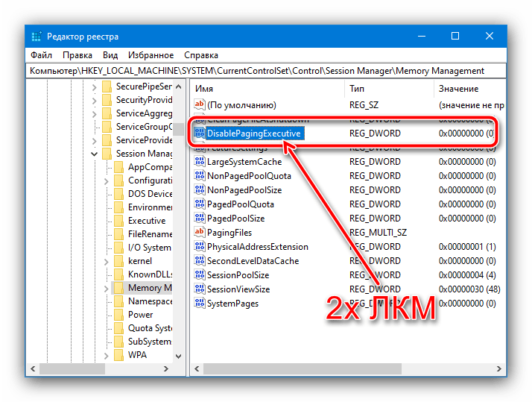Select the KnownDLLs folder icon

point(118,274)
